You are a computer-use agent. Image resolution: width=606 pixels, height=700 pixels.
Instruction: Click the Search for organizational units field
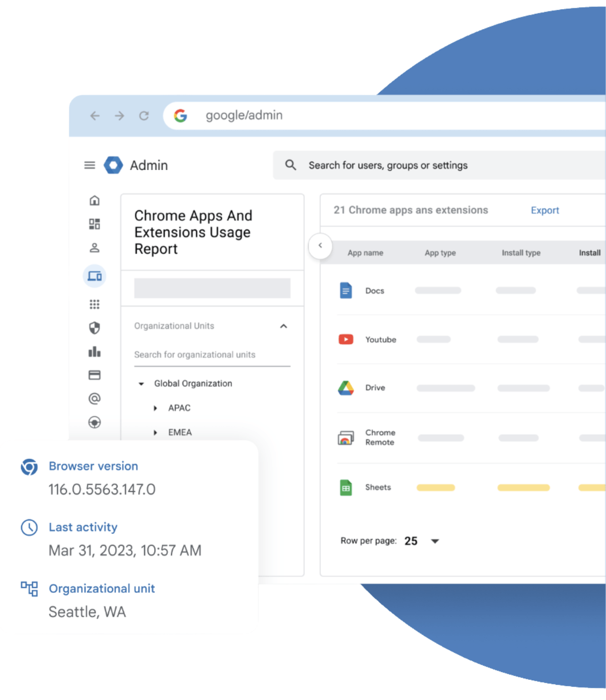click(212, 355)
